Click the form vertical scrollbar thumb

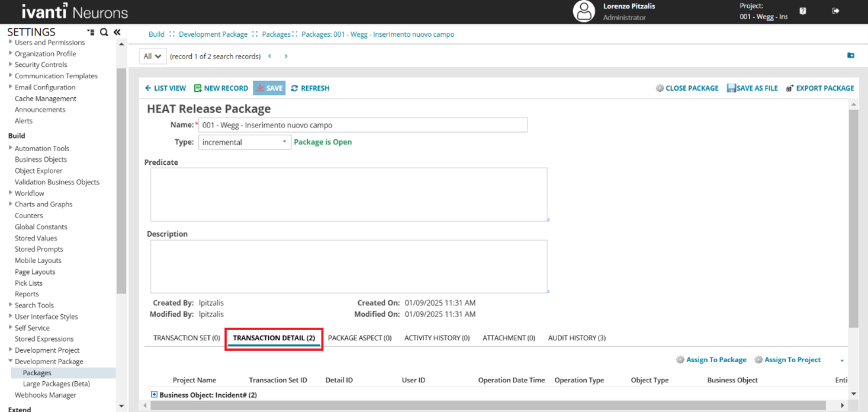tap(853, 218)
